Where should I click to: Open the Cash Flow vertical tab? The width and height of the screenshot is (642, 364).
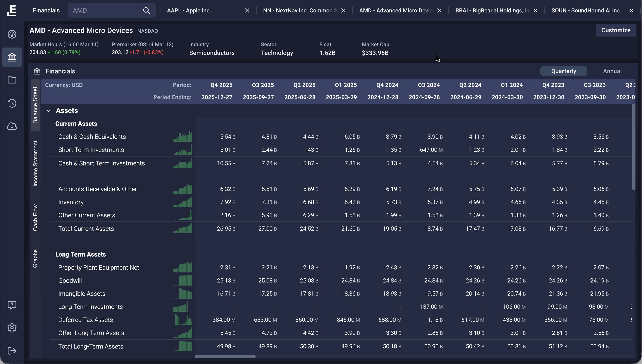[35, 218]
